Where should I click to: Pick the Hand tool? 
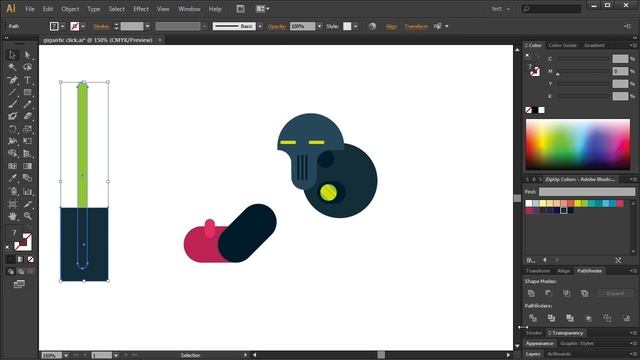(x=12, y=216)
